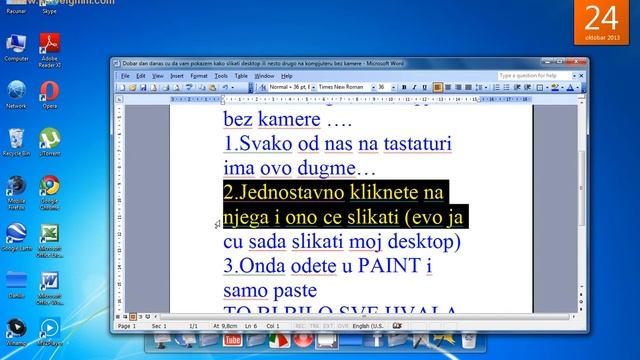Click the Copy toolbar icon
The width and height of the screenshot is (640, 360).
pos(202,87)
